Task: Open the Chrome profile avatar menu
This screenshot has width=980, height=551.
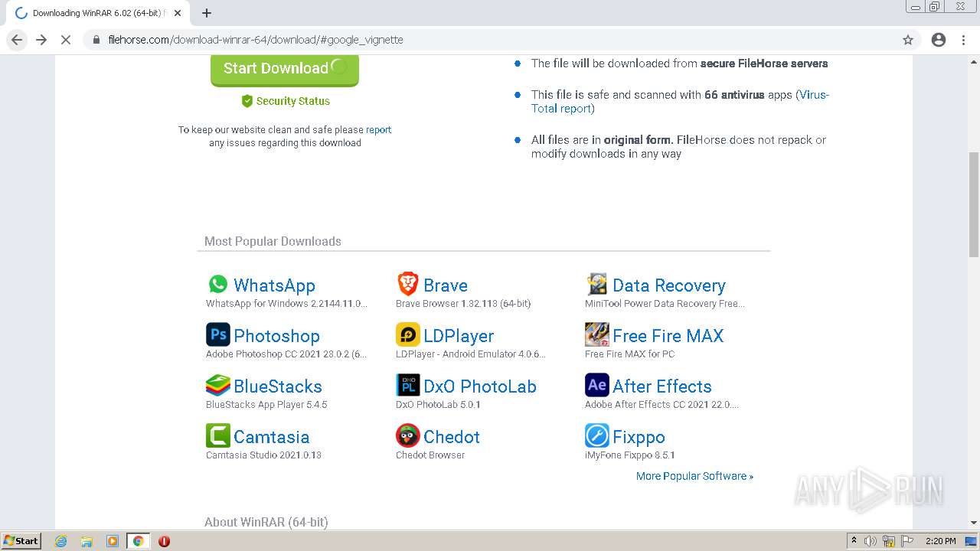Action: (939, 40)
